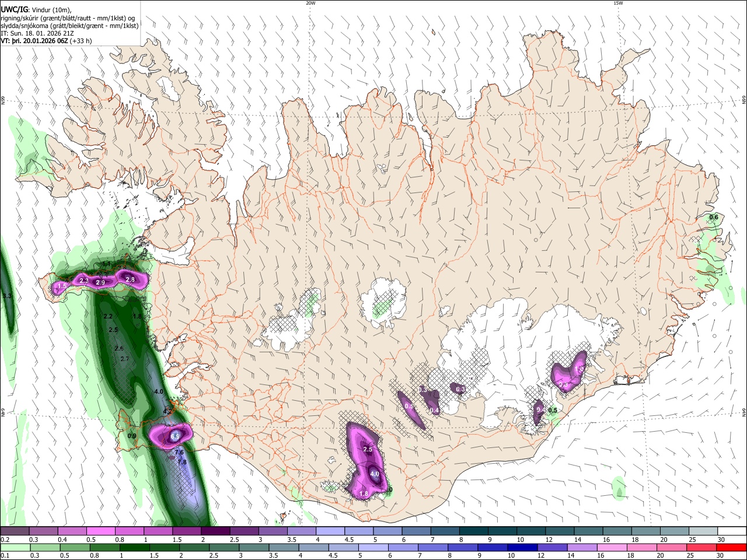Select the red 25 swatch, bottom legend row
The height and width of the screenshot is (560, 747).
(701, 547)
